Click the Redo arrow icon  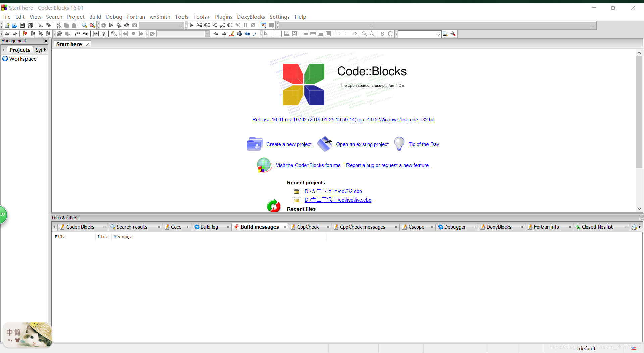(x=48, y=25)
